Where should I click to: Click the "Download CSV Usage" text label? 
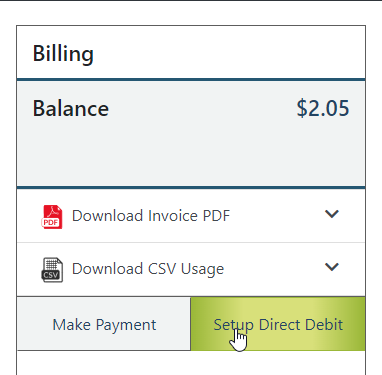148,269
